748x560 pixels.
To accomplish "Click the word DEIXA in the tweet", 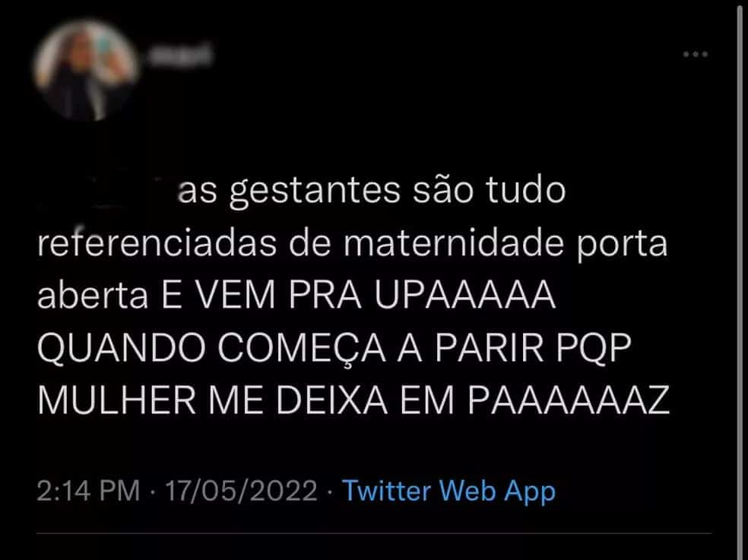I will pyautogui.click(x=332, y=400).
